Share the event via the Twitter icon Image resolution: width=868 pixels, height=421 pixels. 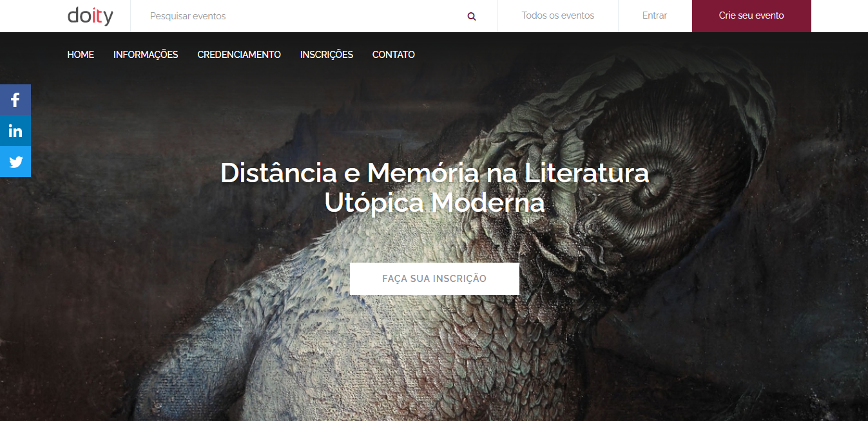pyautogui.click(x=15, y=162)
